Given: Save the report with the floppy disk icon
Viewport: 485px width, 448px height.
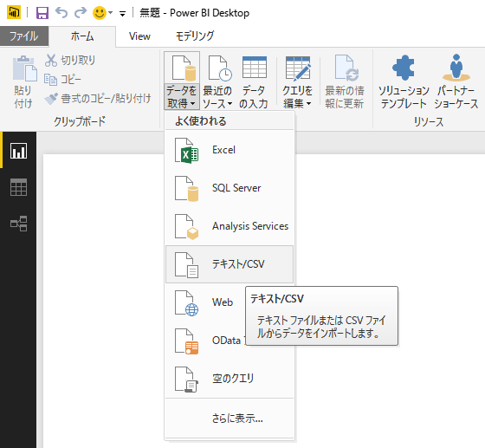Looking at the screenshot, I should point(42,13).
